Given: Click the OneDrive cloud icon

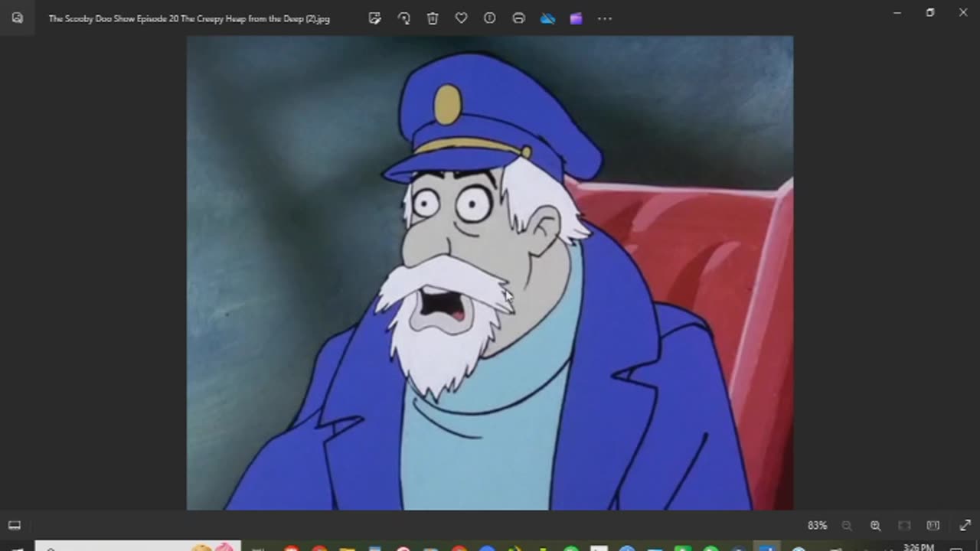Looking at the screenshot, I should [547, 18].
